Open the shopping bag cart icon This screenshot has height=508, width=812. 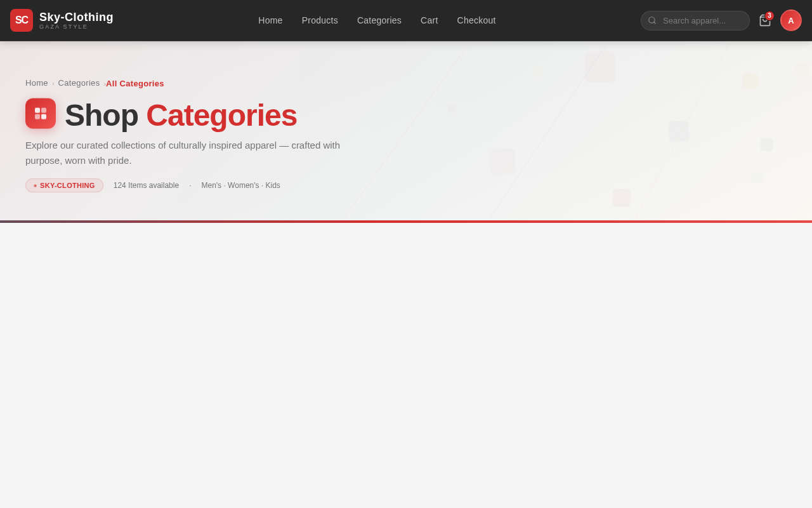pos(764,20)
